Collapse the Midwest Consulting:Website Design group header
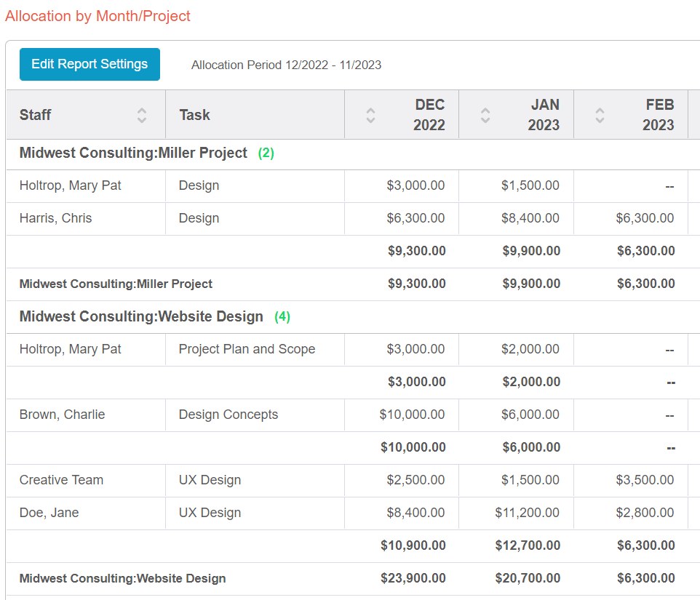Image resolution: width=700 pixels, height=600 pixels. [141, 317]
